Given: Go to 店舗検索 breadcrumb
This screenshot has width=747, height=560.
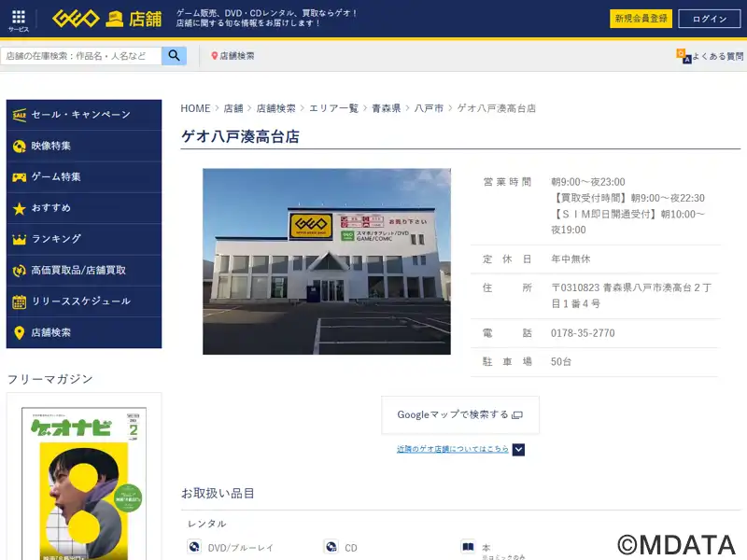Looking at the screenshot, I should pyautogui.click(x=275, y=108).
